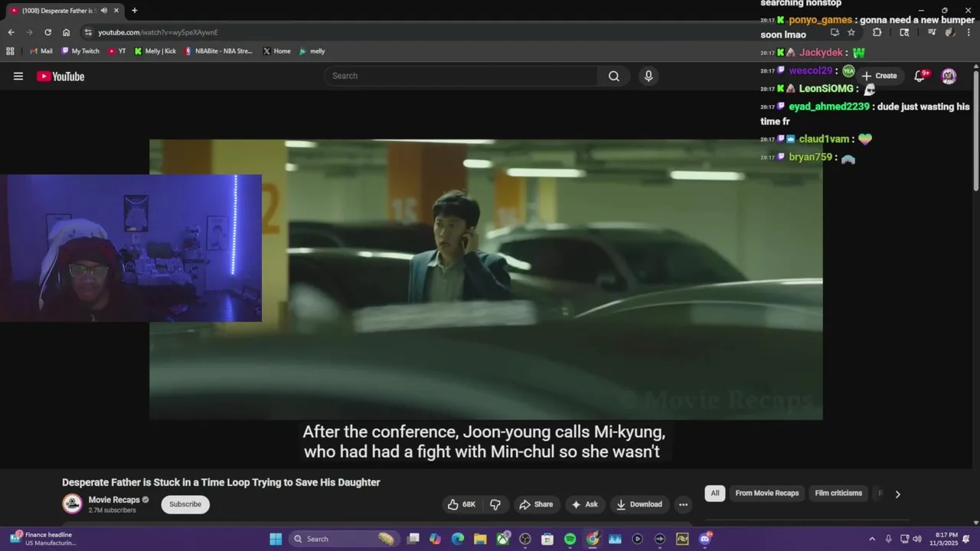Open more actions three-dot menu under video
The image size is (980, 551).
[x=683, y=504]
